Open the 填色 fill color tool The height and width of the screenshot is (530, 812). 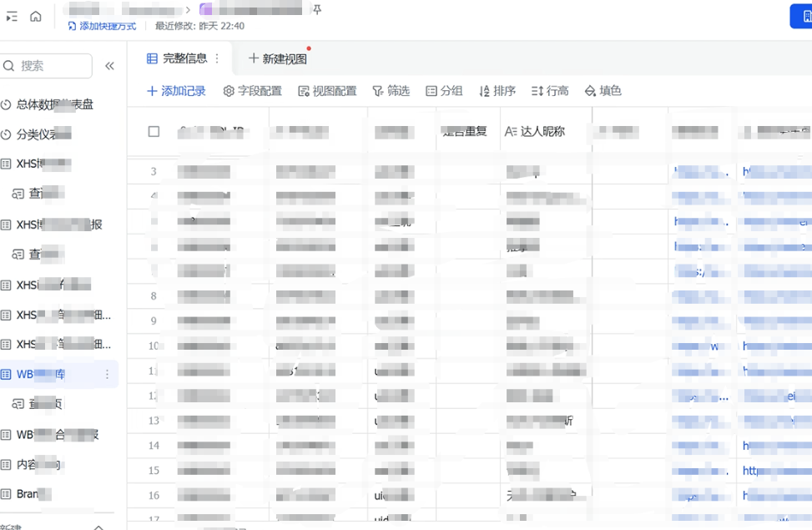(x=603, y=91)
